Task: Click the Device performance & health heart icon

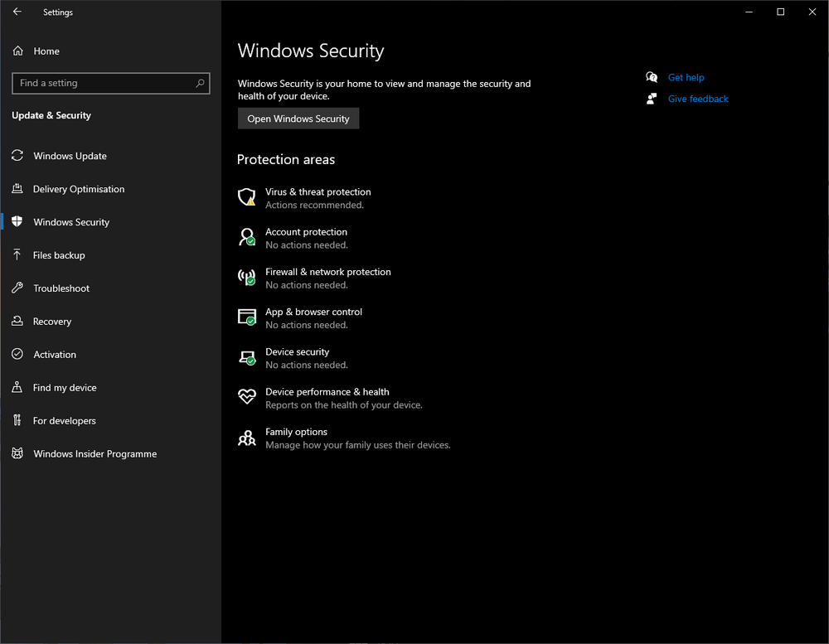Action: (247, 397)
